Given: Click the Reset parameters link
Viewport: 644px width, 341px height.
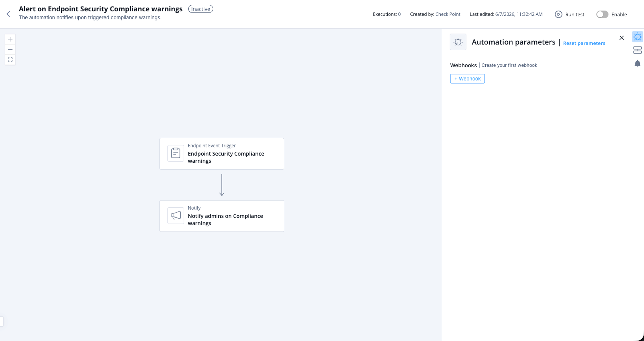Looking at the screenshot, I should (584, 43).
